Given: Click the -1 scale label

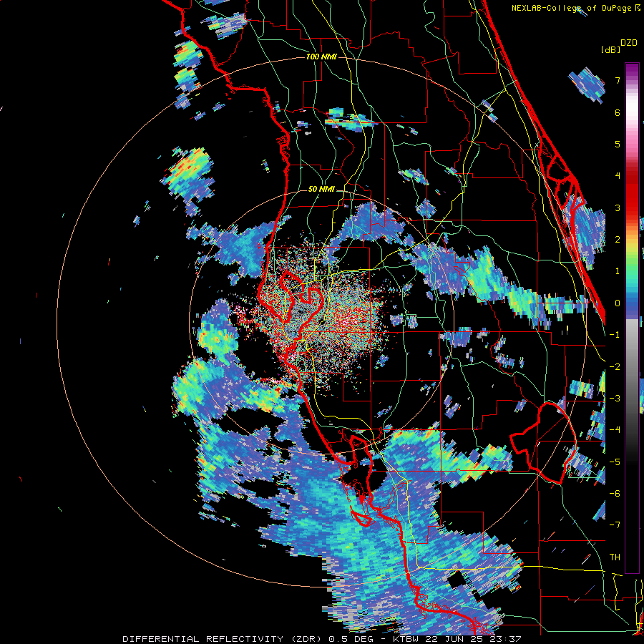Looking at the screenshot, I should click(x=615, y=335).
